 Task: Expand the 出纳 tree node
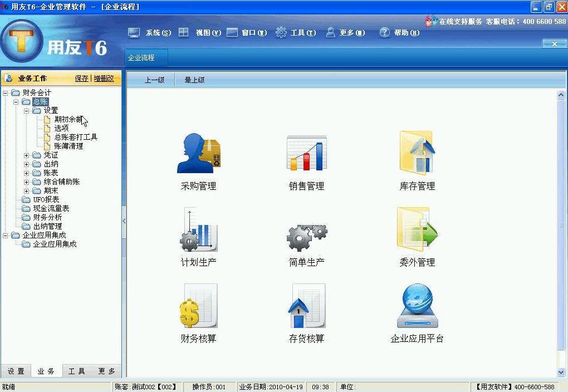[x=26, y=164]
